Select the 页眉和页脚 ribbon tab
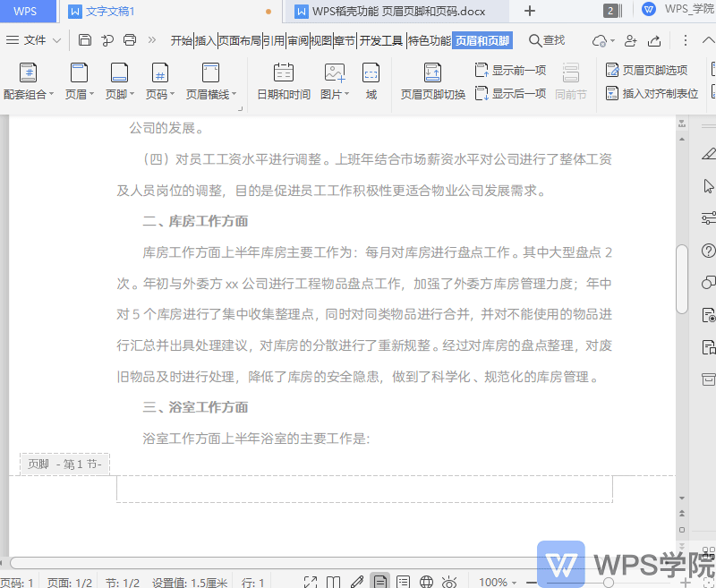Image resolution: width=716 pixels, height=588 pixels. 482,41
